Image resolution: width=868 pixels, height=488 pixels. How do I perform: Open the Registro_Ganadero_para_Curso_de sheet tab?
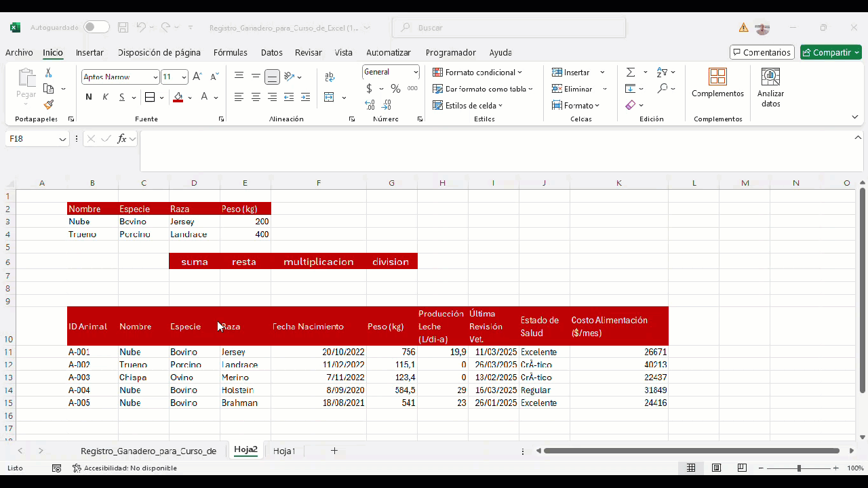click(149, 451)
